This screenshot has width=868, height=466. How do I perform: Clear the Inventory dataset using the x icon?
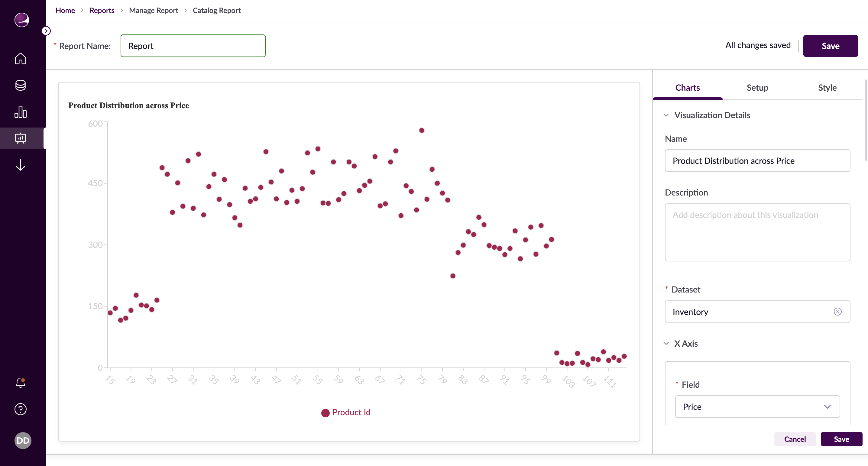tap(838, 312)
